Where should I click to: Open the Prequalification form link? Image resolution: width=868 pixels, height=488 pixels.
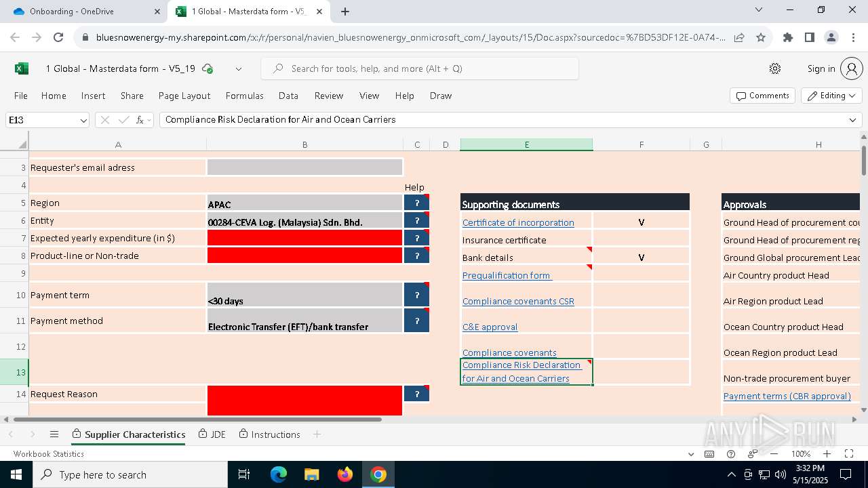[507, 275]
